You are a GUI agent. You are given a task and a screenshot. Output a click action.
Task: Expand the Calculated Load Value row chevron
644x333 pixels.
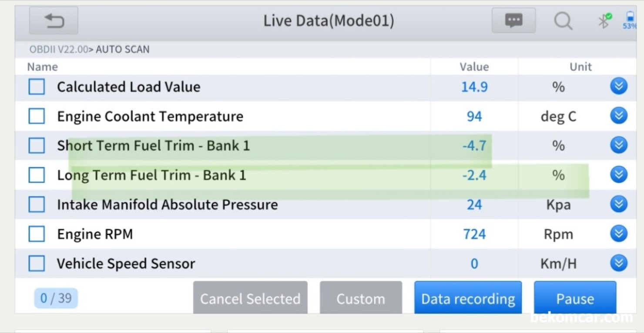(x=618, y=86)
